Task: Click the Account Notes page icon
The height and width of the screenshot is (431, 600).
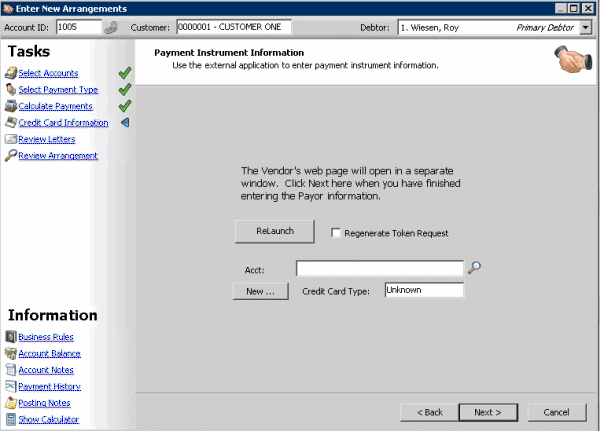Action: [x=11, y=370]
